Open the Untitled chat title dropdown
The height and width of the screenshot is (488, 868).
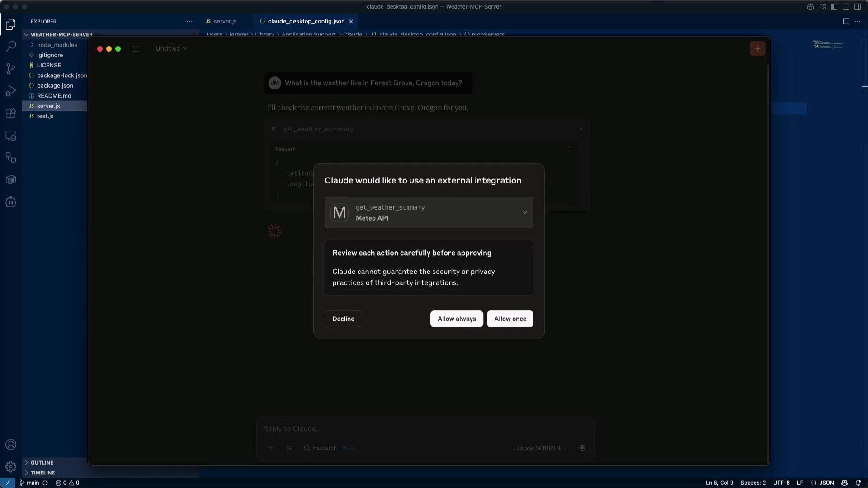point(171,48)
